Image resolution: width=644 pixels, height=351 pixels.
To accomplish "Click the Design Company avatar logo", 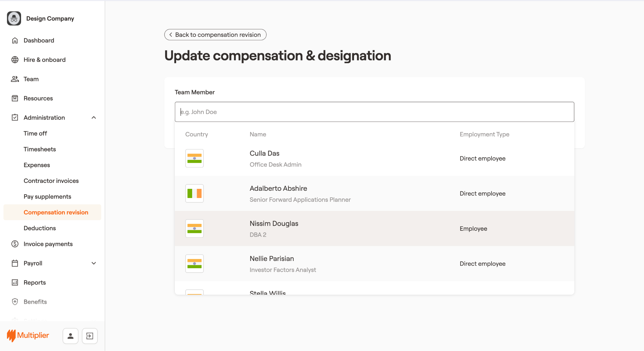I will [x=14, y=19].
